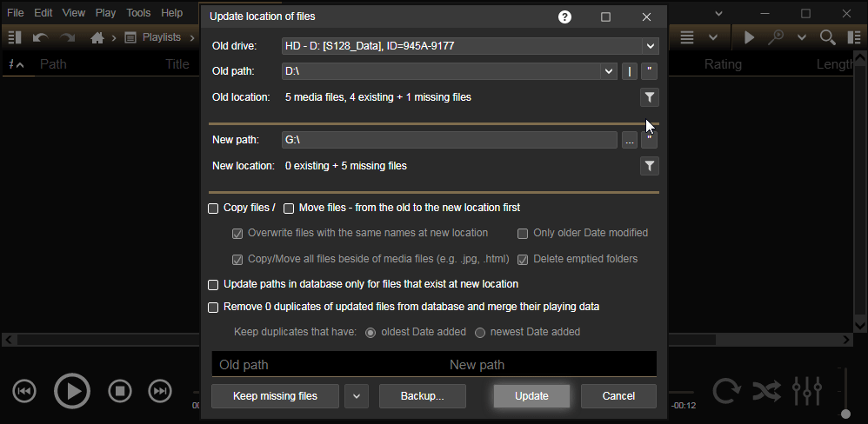Open dropdown arrow beside Keep missing files
The width and height of the screenshot is (868, 424).
pos(357,396)
